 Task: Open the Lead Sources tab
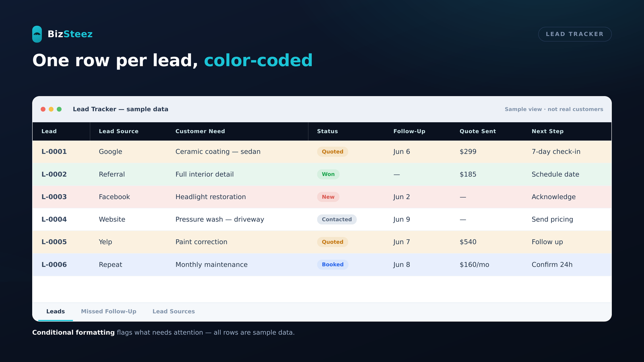[173, 311]
